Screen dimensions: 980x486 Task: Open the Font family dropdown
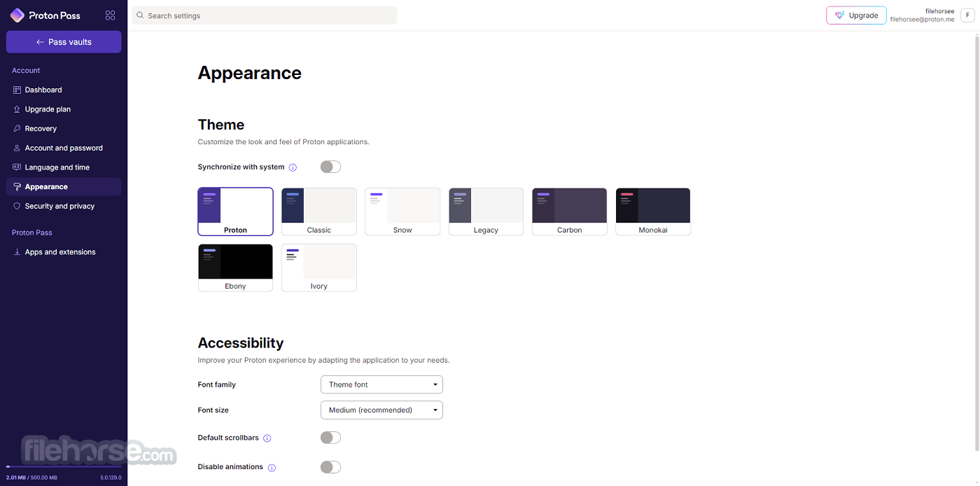click(381, 384)
